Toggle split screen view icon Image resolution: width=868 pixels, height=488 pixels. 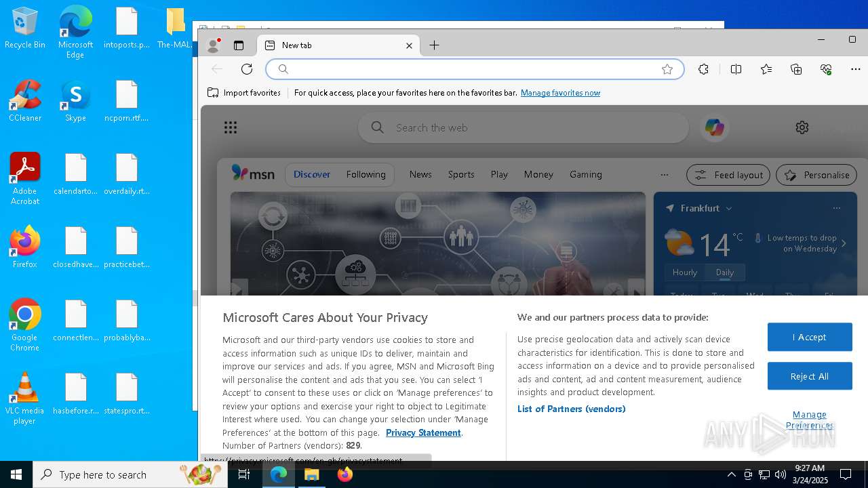coord(736,69)
